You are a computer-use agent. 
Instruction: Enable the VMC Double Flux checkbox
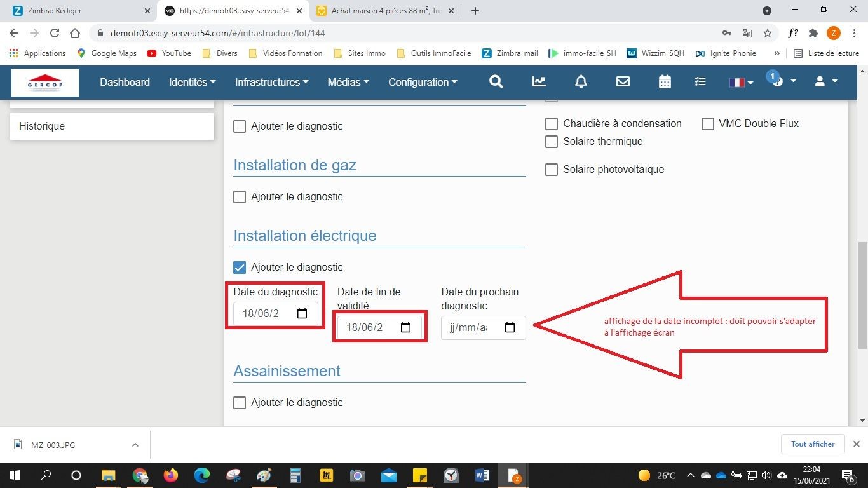point(707,124)
